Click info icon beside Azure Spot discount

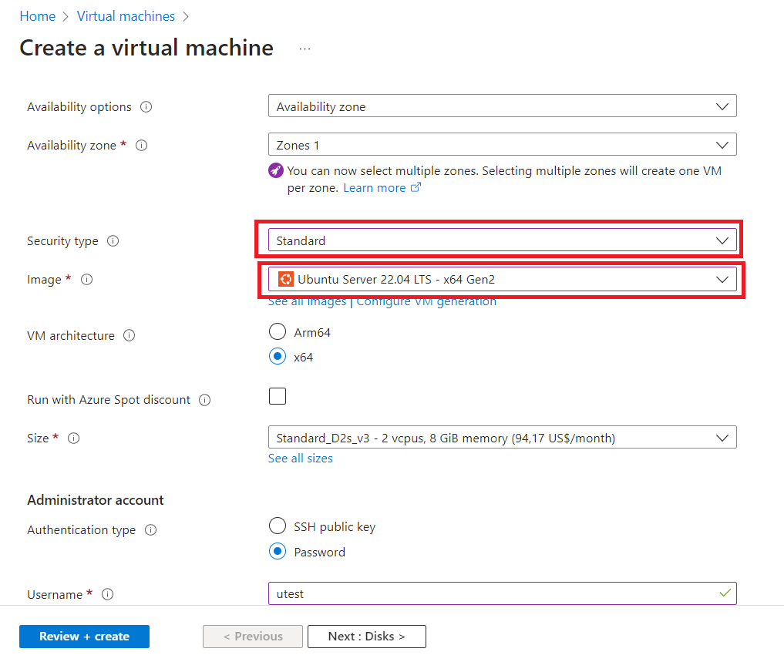[204, 400]
